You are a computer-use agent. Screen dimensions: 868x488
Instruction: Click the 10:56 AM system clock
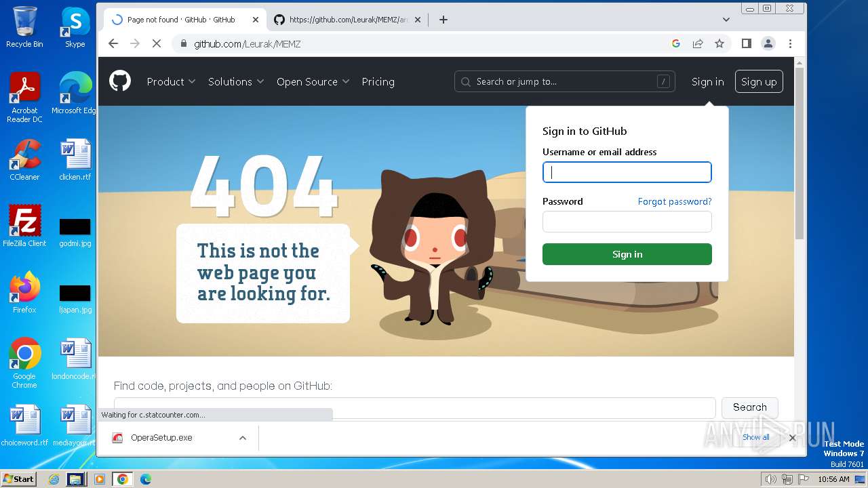(833, 479)
